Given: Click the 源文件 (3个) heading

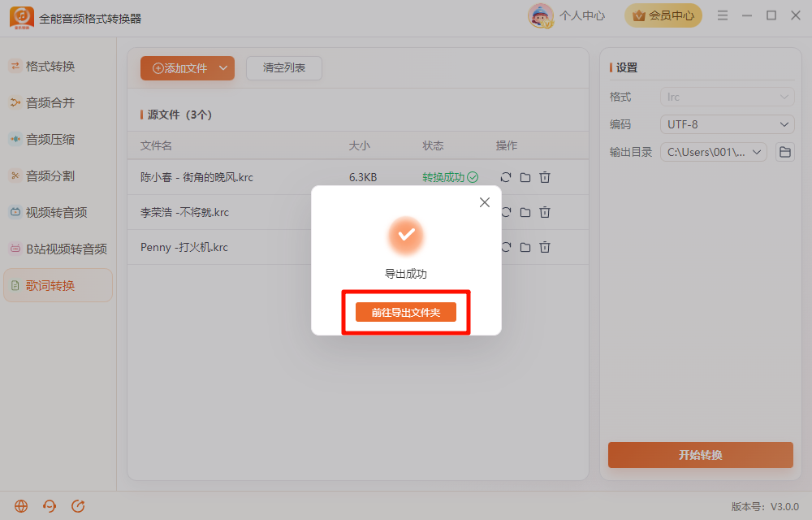Looking at the screenshot, I should point(179,115).
